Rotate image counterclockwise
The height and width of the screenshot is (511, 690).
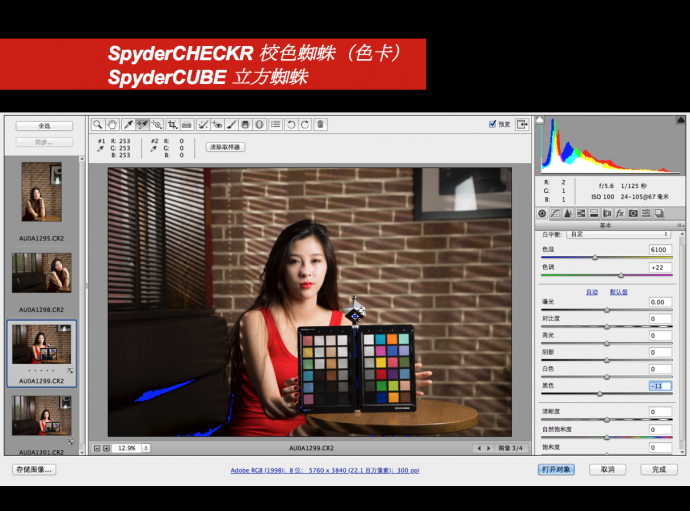click(290, 125)
